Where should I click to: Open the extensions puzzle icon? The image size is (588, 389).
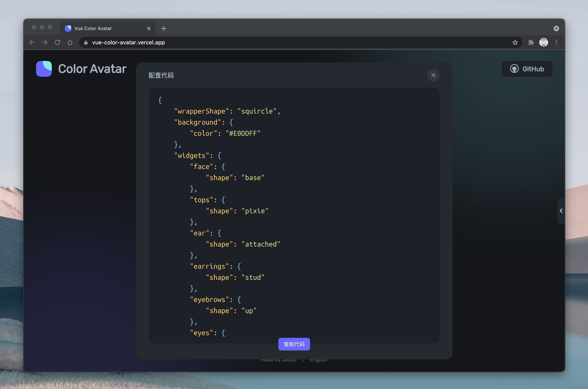[531, 42]
